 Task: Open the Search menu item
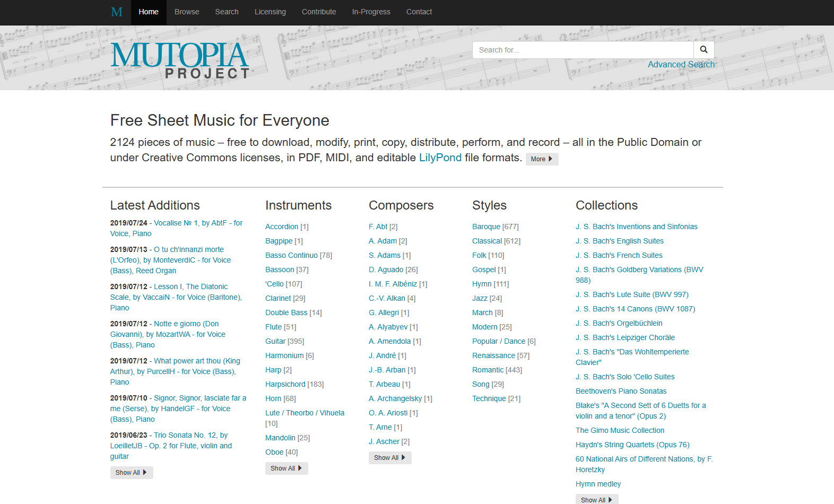[x=227, y=12]
